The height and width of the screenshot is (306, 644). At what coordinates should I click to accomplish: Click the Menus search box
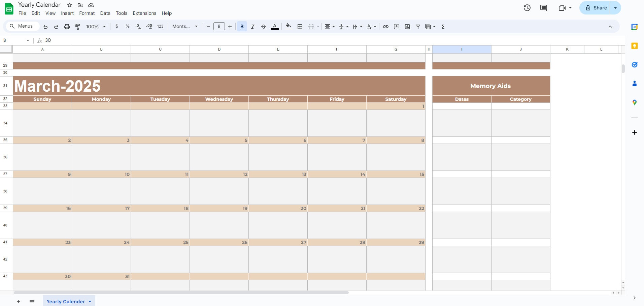[x=22, y=26]
